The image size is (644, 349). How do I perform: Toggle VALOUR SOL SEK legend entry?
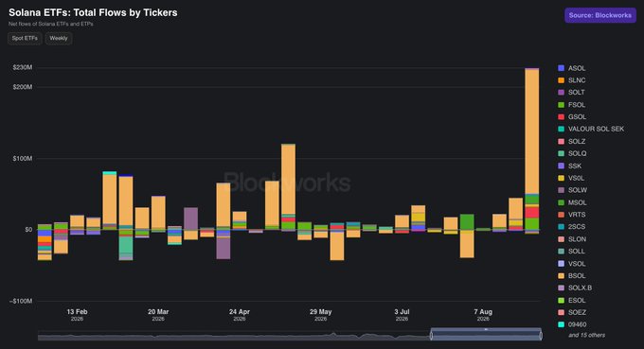tap(591, 130)
